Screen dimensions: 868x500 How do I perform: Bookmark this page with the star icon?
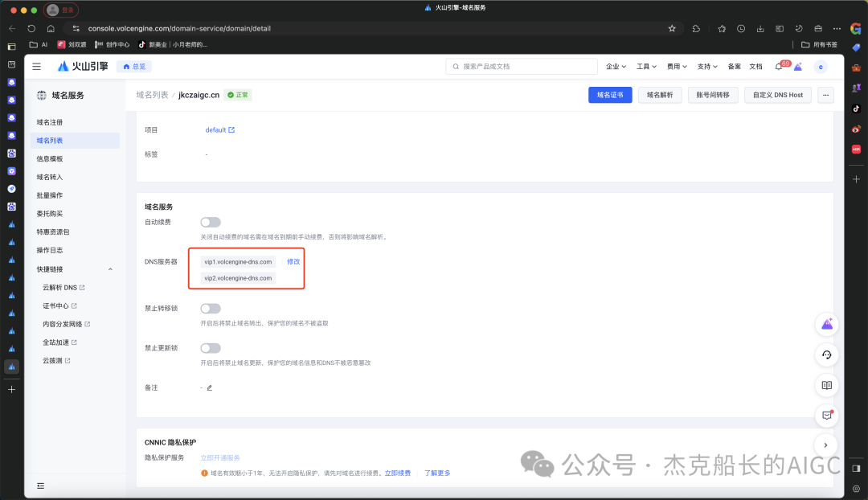tap(672, 28)
